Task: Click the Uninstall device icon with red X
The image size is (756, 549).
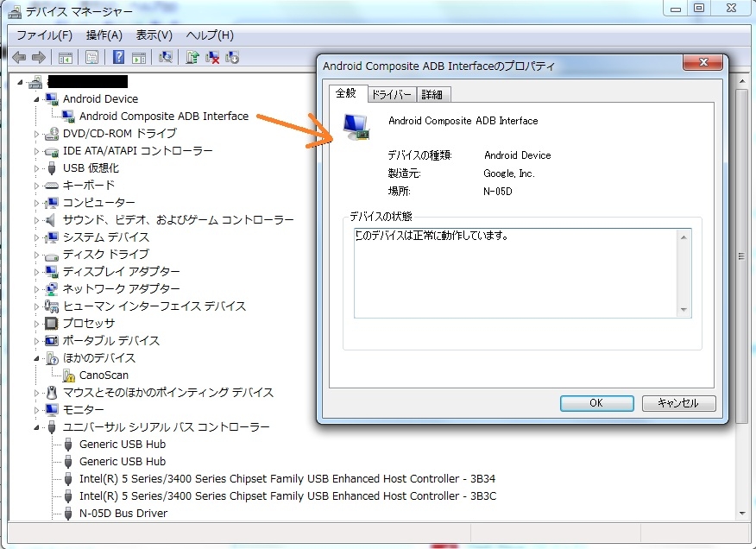Action: [x=212, y=58]
